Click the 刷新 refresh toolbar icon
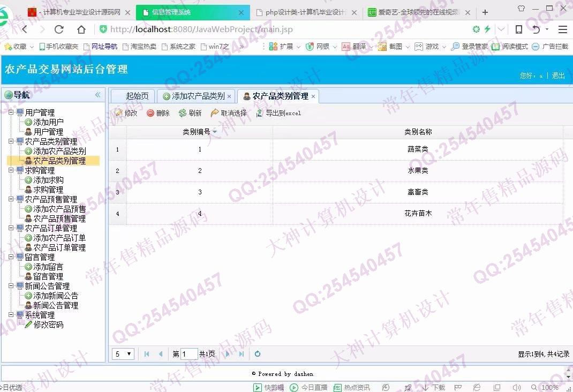 (183, 113)
